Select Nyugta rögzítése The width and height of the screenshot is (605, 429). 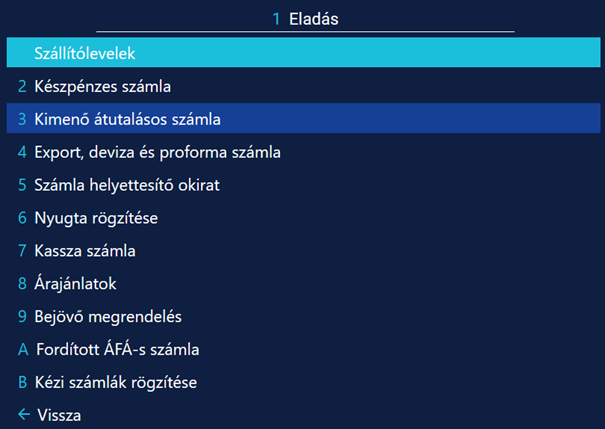click(x=96, y=218)
